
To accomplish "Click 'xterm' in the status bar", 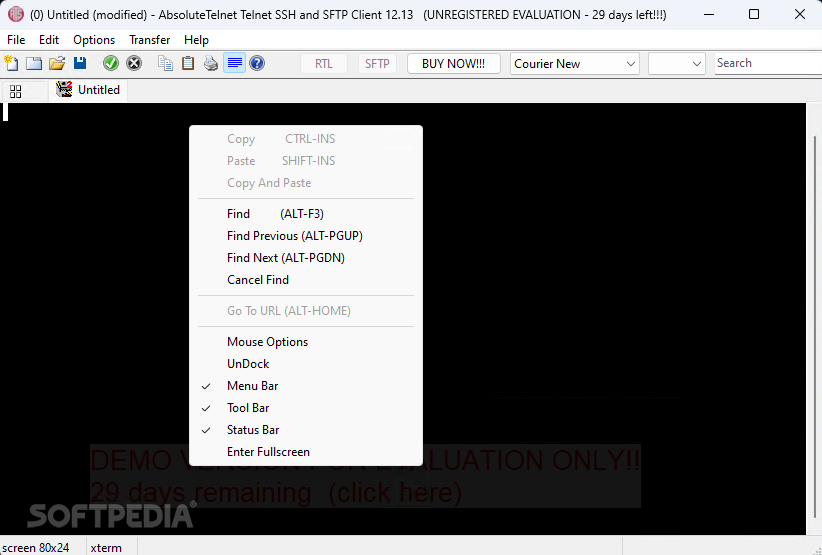I will point(106,548).
